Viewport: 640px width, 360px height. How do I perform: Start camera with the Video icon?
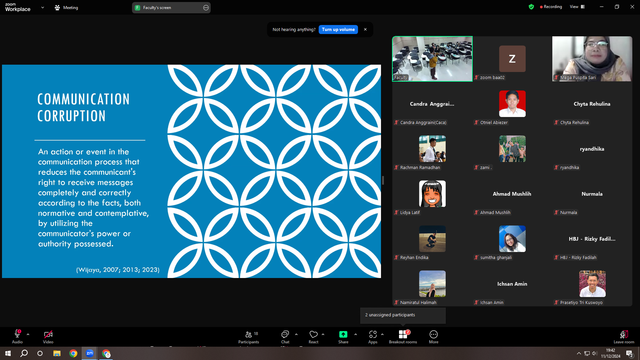point(48,334)
